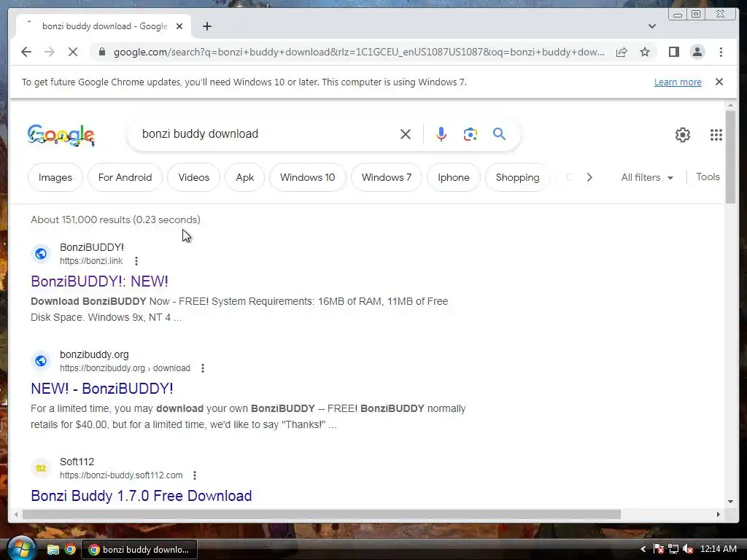Open File Explorer from the taskbar
The height and width of the screenshot is (560, 747).
tap(53, 550)
